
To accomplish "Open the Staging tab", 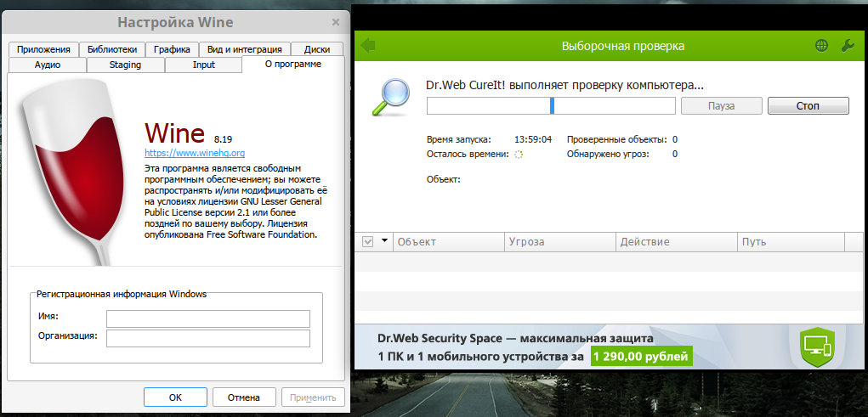I will (125, 64).
